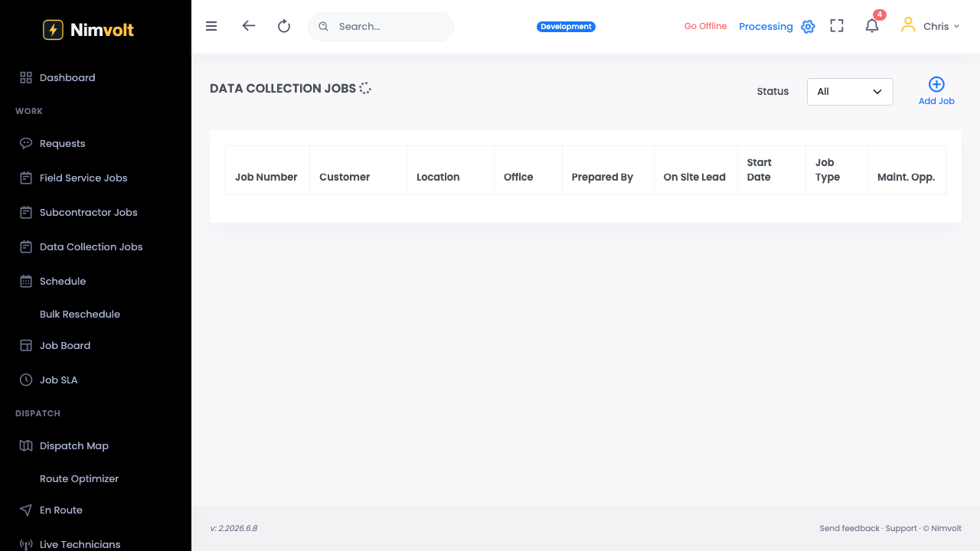Viewport: 980px width, 551px height.
Task: Expand the Chris account menu chevron
Action: 956,27
